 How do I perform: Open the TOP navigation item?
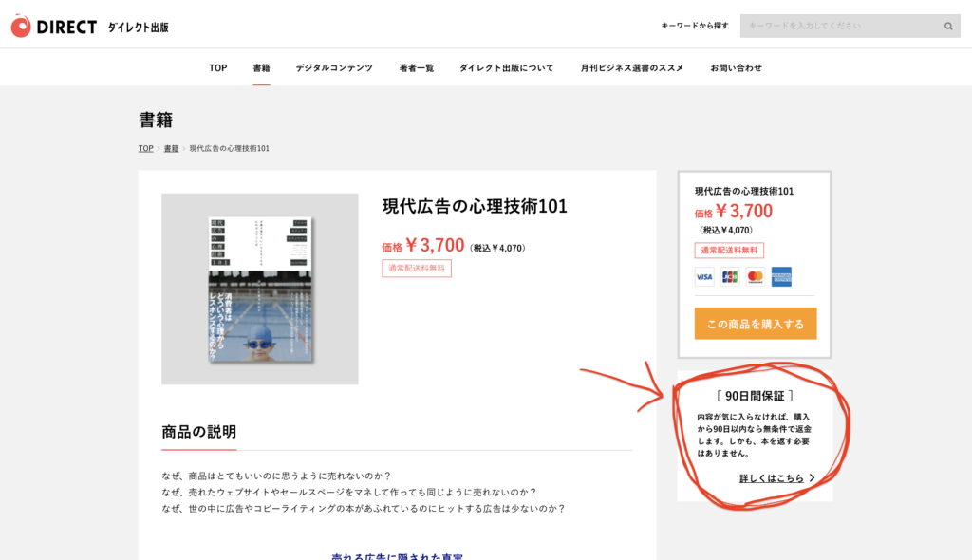(x=217, y=67)
